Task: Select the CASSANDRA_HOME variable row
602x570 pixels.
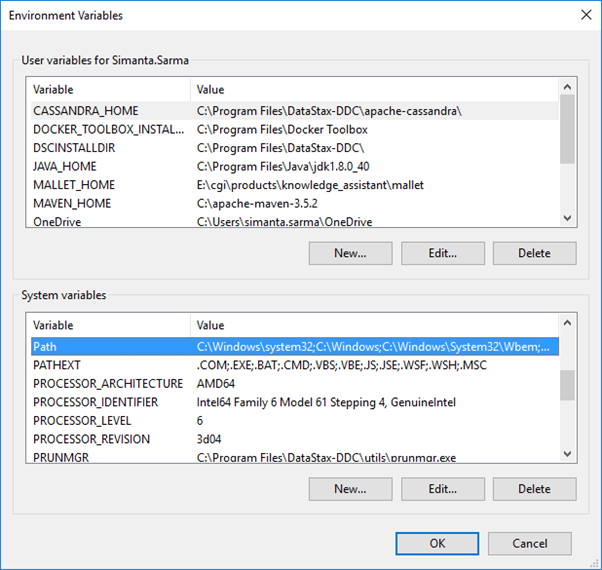Action: pyautogui.click(x=295, y=111)
